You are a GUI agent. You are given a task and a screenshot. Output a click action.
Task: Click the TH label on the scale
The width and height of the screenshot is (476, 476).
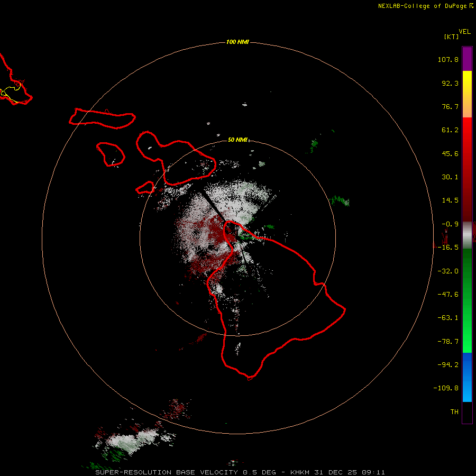pyautogui.click(x=454, y=411)
